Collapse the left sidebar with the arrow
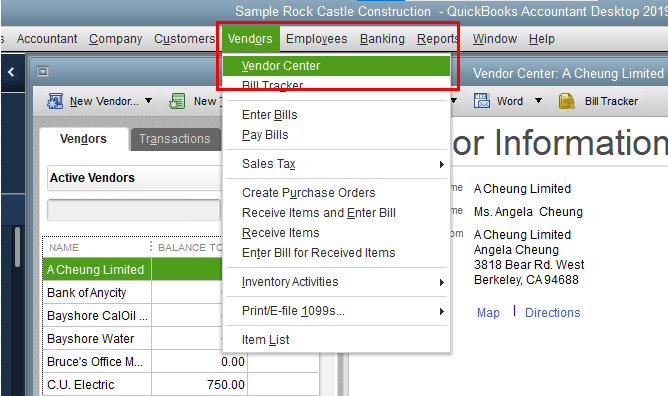Viewport: 668px width, 396px height. tap(12, 72)
